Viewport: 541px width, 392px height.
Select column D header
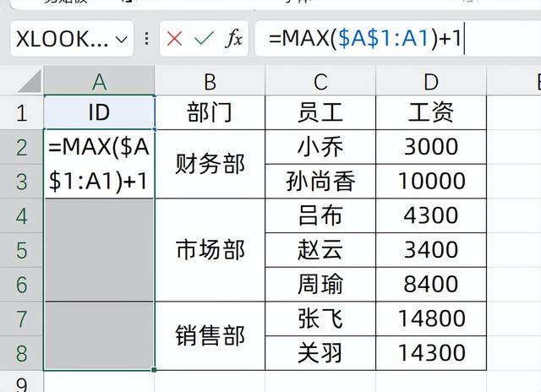pos(431,81)
